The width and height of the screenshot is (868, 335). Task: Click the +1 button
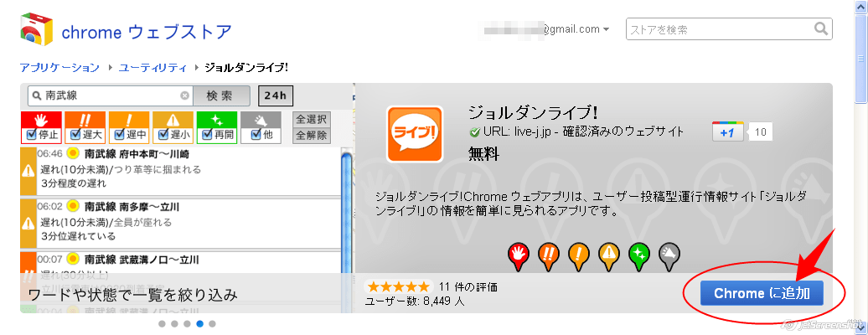pos(728,132)
